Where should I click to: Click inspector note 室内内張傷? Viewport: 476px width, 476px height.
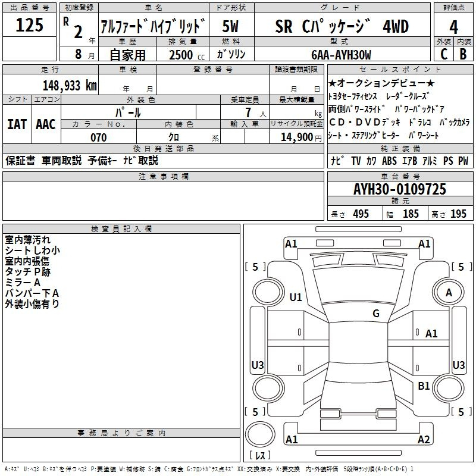[x=27, y=261]
